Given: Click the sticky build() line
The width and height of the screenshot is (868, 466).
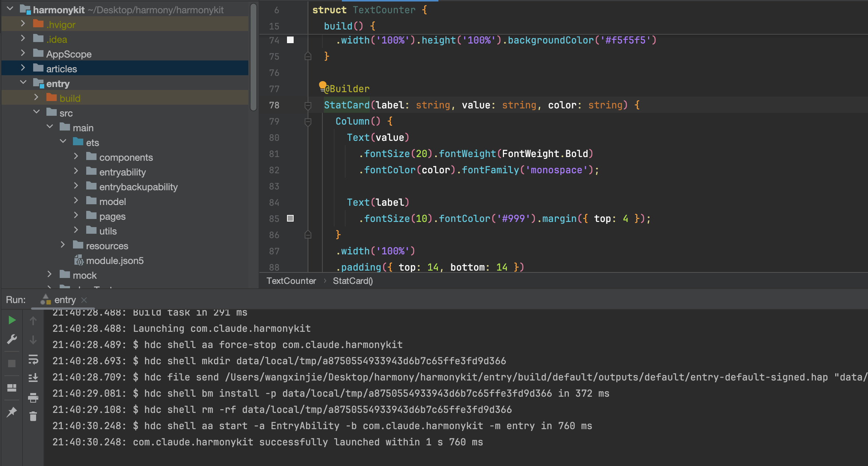Looking at the screenshot, I should tap(349, 26).
